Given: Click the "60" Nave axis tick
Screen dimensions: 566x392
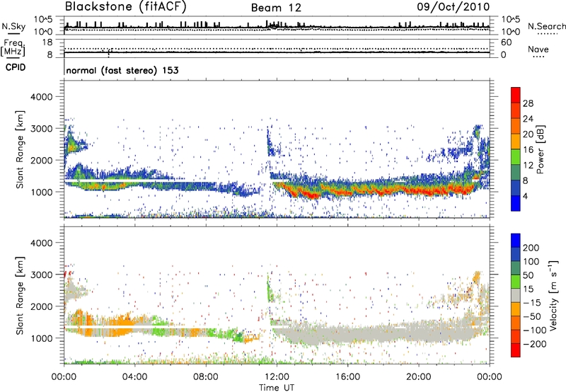Looking at the screenshot, I should pyautogui.click(x=506, y=42).
